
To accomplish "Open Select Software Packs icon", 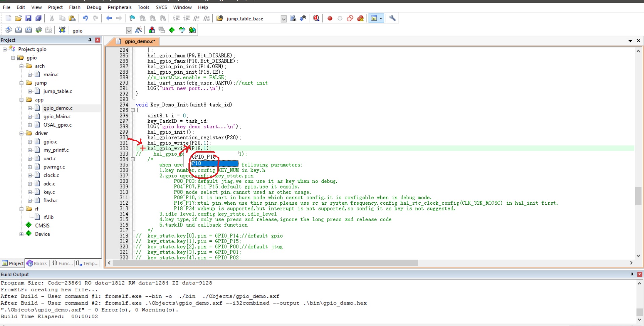I will pos(182,30).
